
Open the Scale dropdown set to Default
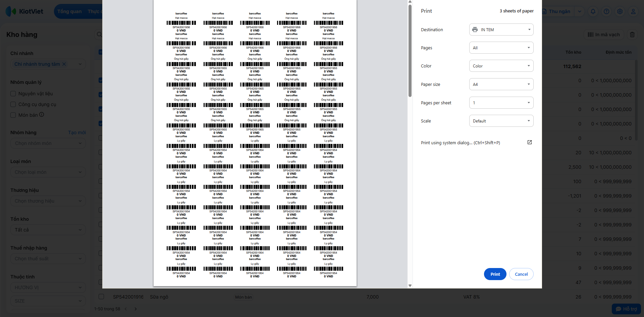point(501,121)
